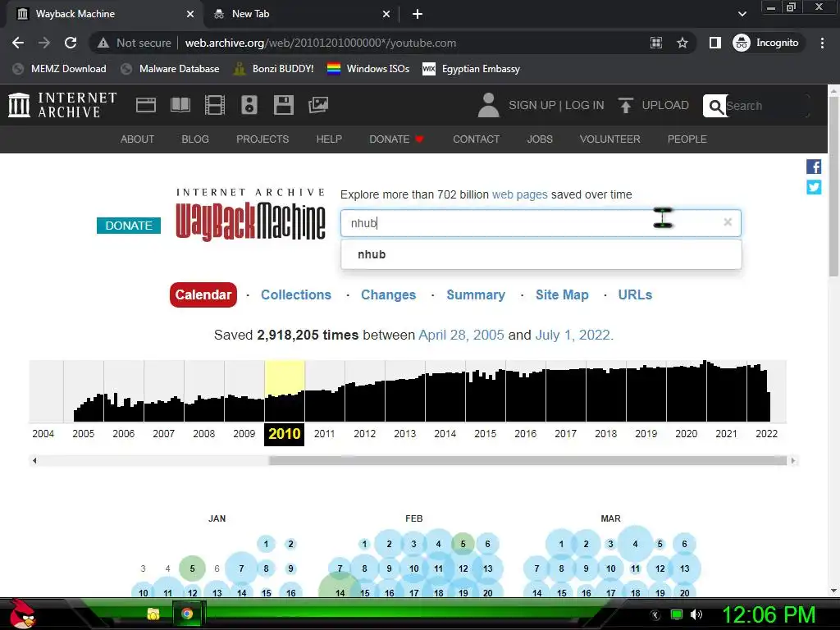Click the upload arrow icon
The image size is (840, 630).
coord(625,105)
